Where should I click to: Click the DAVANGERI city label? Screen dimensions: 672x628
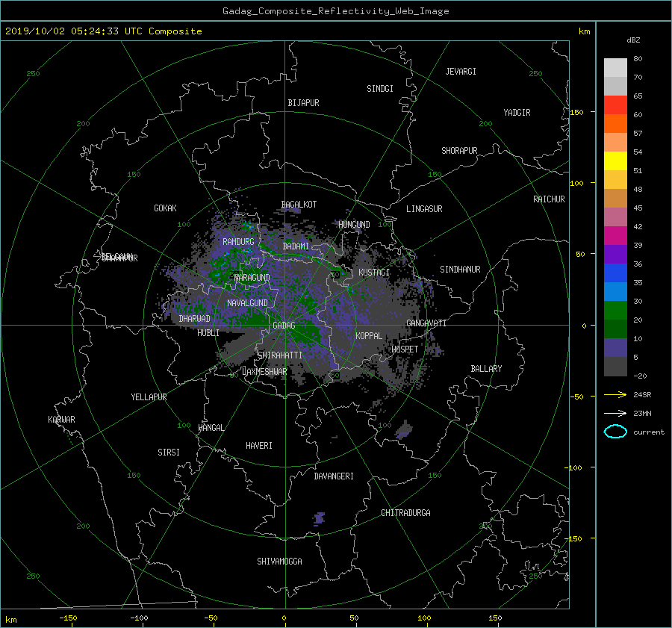coord(334,476)
